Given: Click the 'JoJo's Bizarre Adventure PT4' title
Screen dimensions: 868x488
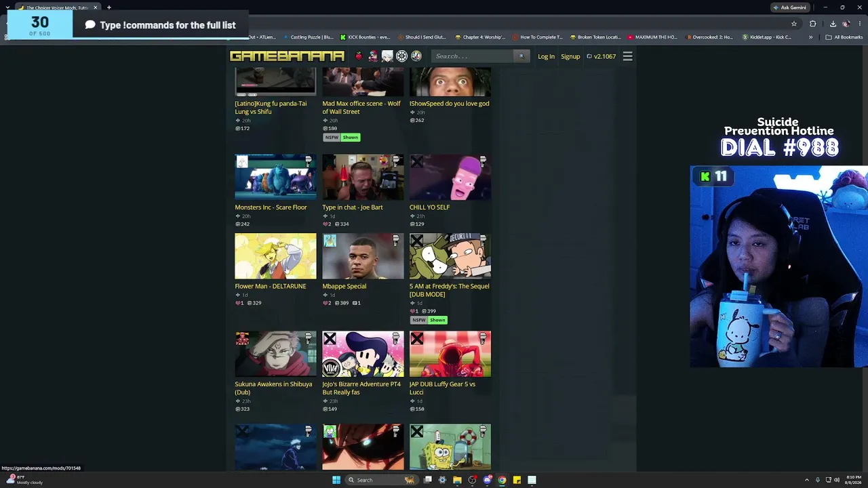Looking at the screenshot, I should pos(361,388).
